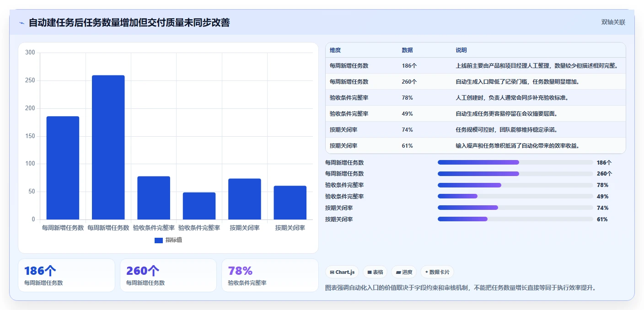This screenshot has height=310, width=644.
Task: Click the progress bar labeled 61%
Action: [515, 219]
